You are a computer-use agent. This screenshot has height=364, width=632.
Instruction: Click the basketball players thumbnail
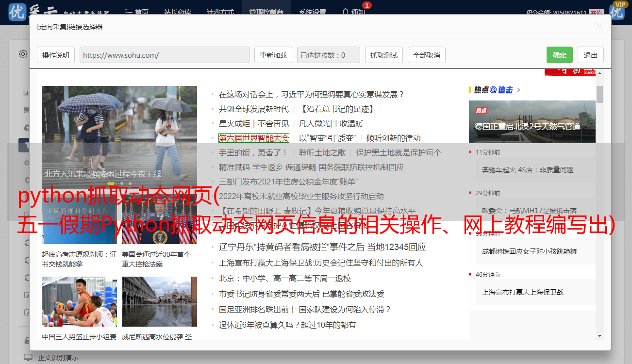pos(79,301)
